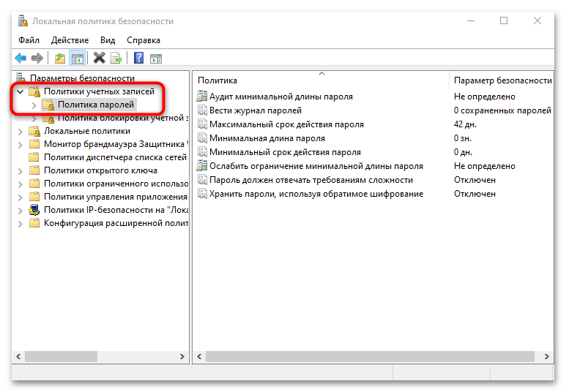
Task: Click icon of 'Ослабить ограничение минимальной длины пароля'
Action: tap(202, 166)
